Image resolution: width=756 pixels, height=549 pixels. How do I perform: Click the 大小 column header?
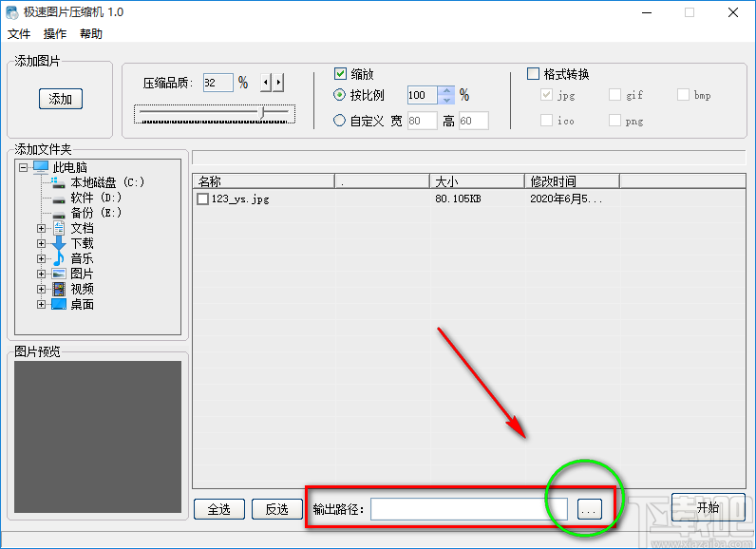[477, 181]
